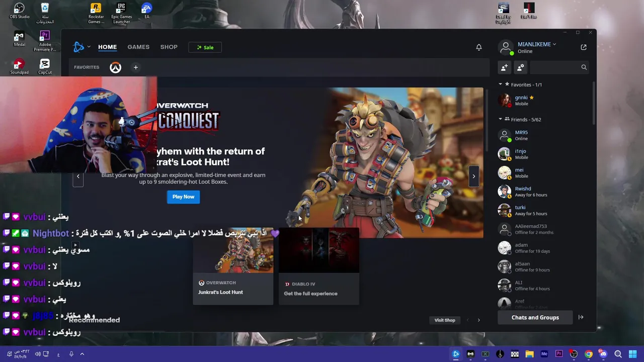Select offline friend AAlieemad753
This screenshot has height=362, width=644.
click(543, 229)
